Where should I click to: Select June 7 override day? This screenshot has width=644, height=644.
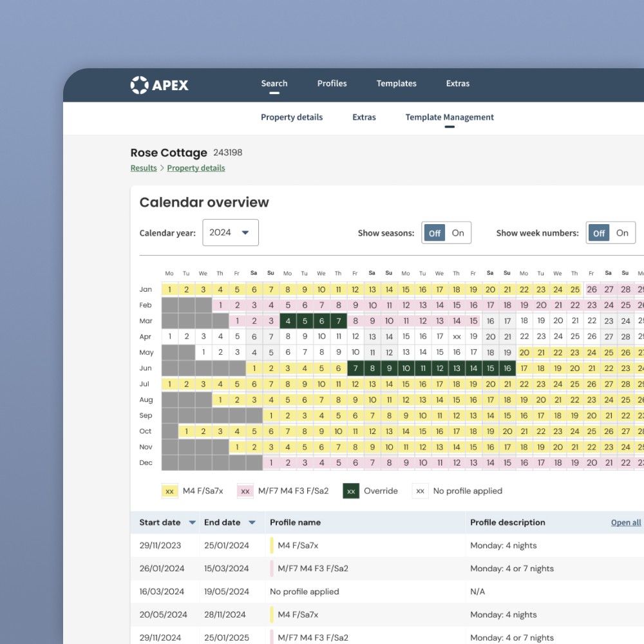coord(355,368)
